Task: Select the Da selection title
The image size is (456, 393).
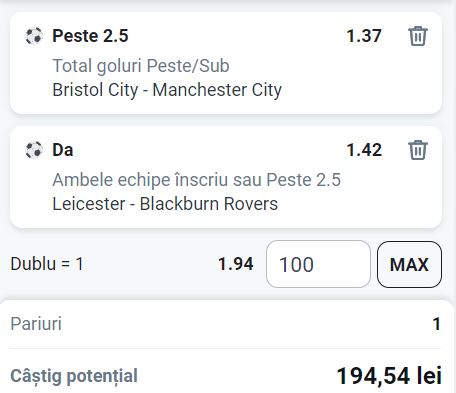Action: point(63,150)
